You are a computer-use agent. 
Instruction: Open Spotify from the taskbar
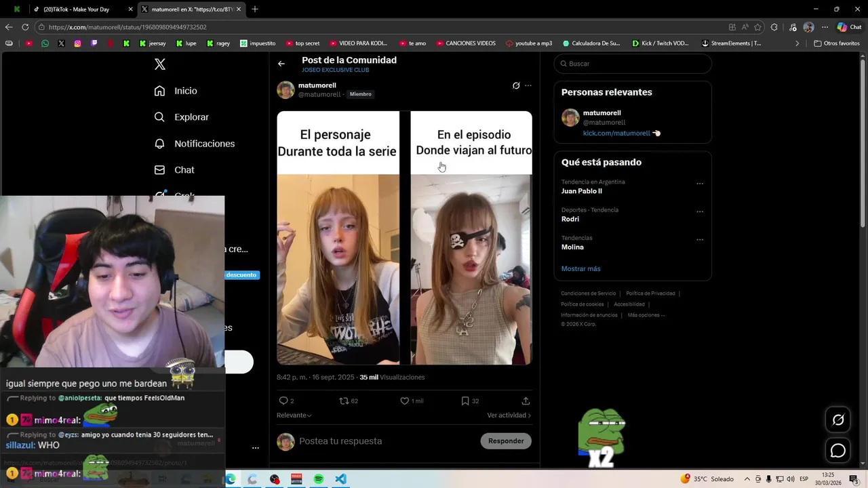(319, 479)
